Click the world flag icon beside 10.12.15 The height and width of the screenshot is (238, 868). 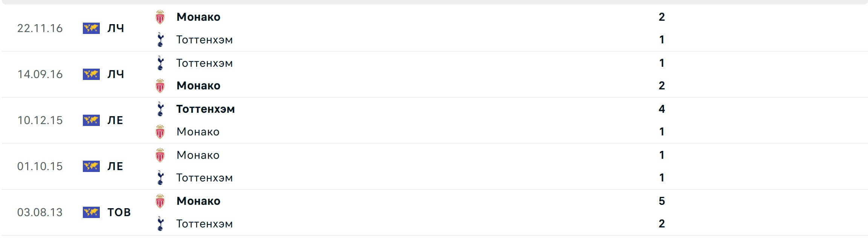tap(91, 120)
